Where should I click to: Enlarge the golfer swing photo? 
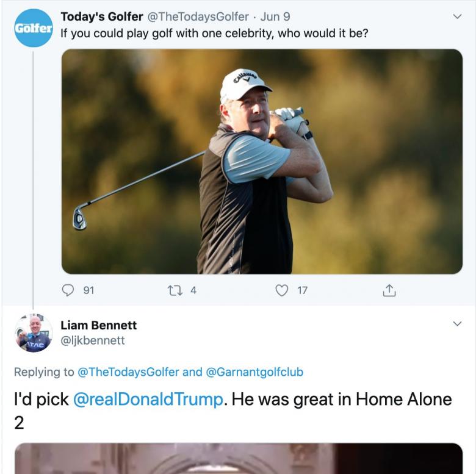click(262, 161)
